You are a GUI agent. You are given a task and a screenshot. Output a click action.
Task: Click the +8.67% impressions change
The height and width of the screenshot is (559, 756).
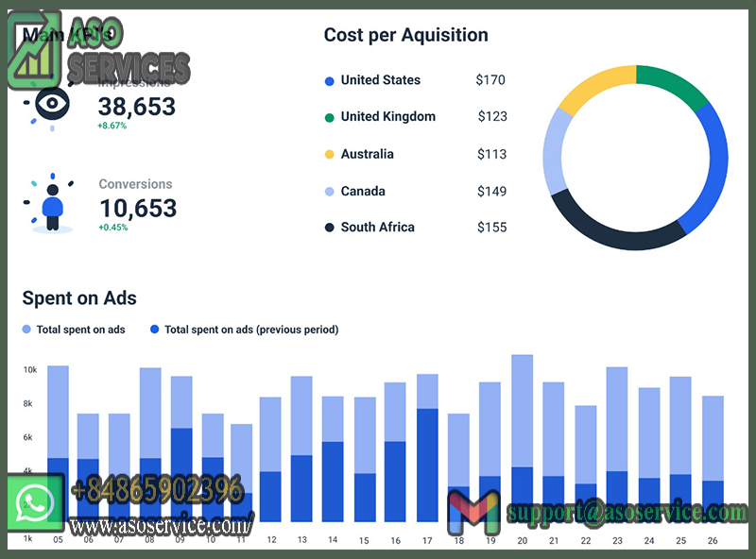click(x=112, y=126)
